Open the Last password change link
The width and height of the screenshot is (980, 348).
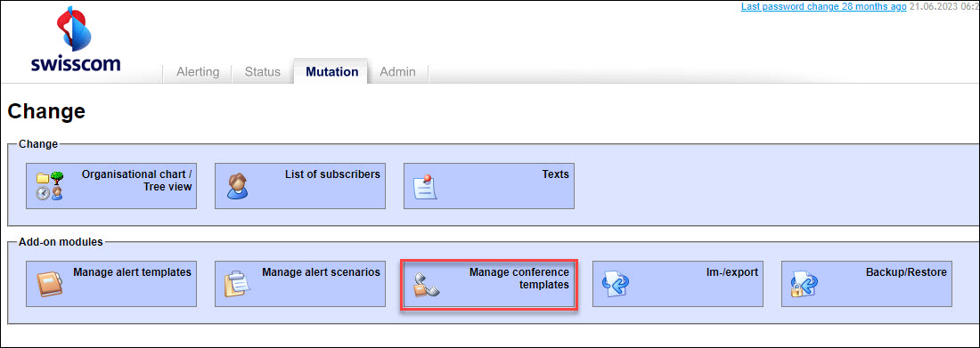coord(823,7)
